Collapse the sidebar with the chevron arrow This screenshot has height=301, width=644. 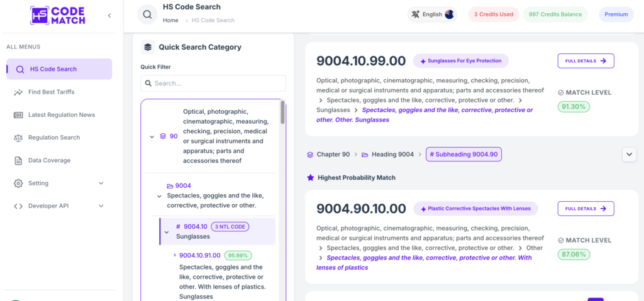pos(109,16)
